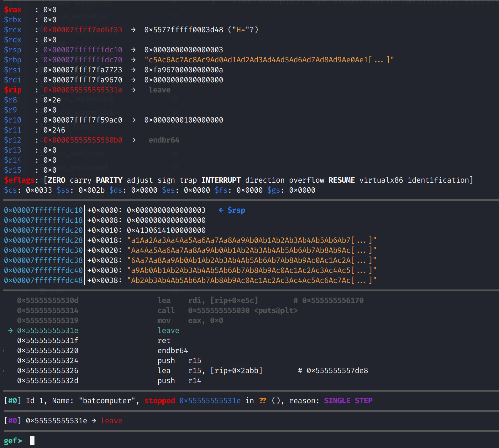
Task: Click the thread name batcomputer
Action: click(x=107, y=401)
